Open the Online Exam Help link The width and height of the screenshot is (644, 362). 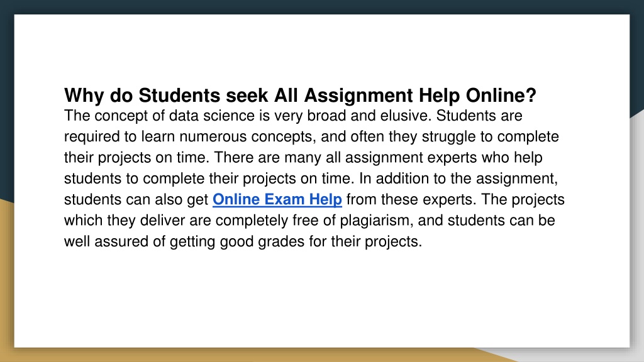(x=277, y=199)
